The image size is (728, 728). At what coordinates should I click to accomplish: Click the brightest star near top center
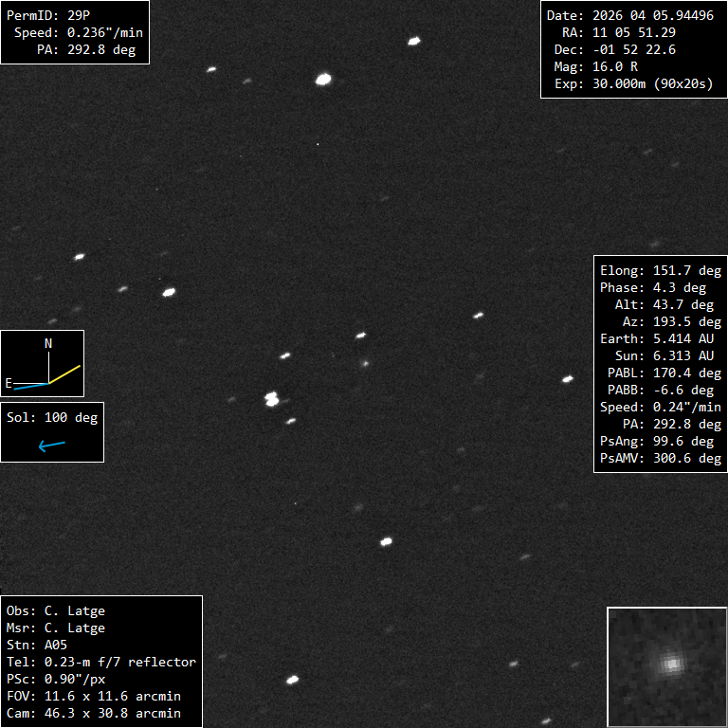323,80
